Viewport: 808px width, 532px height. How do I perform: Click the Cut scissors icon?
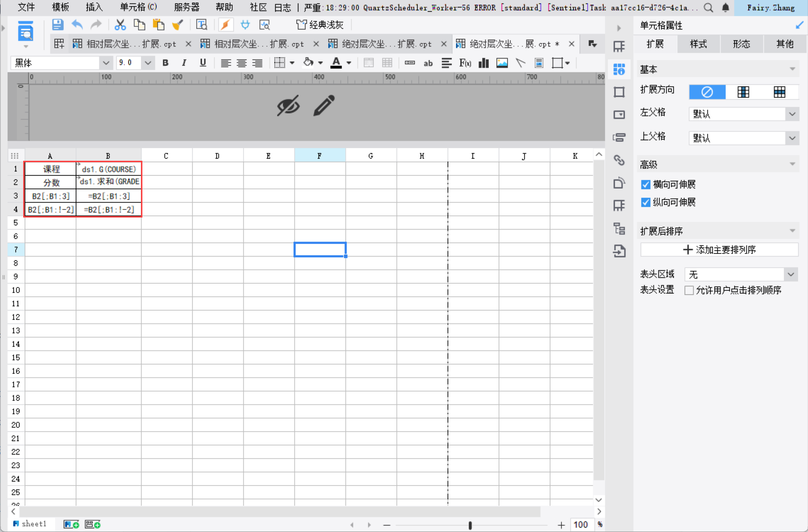(x=120, y=25)
